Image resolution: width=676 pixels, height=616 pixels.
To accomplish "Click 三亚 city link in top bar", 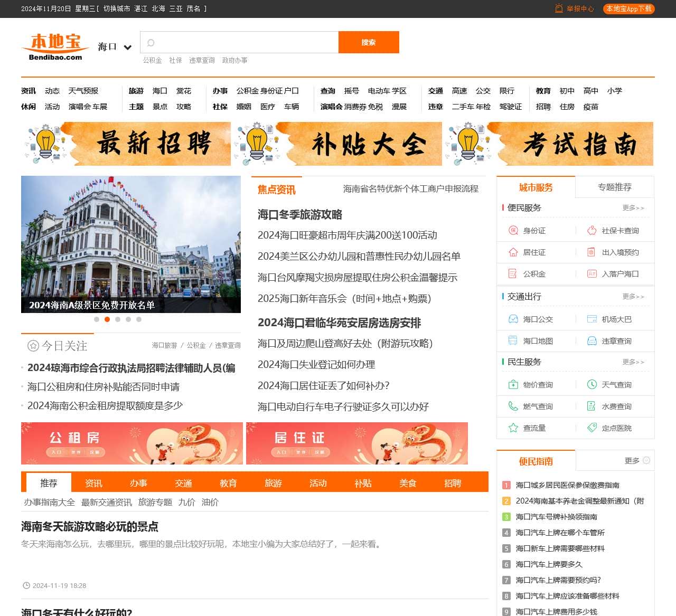I will point(176,8).
